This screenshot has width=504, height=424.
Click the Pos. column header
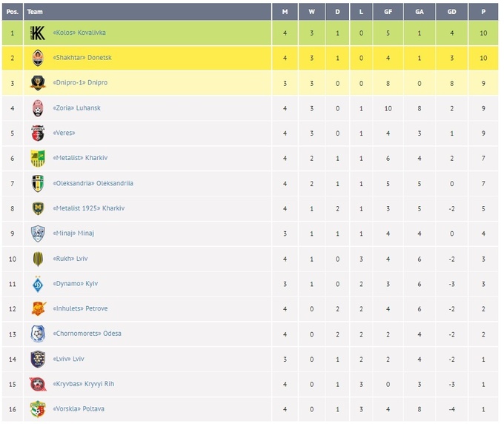pos(12,12)
